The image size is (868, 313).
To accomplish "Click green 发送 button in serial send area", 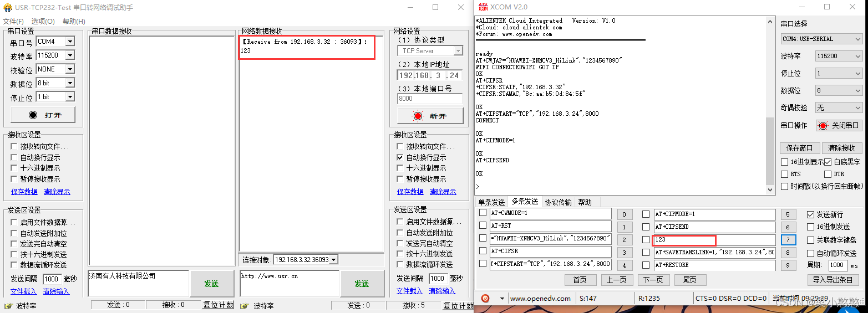I will click(x=211, y=284).
